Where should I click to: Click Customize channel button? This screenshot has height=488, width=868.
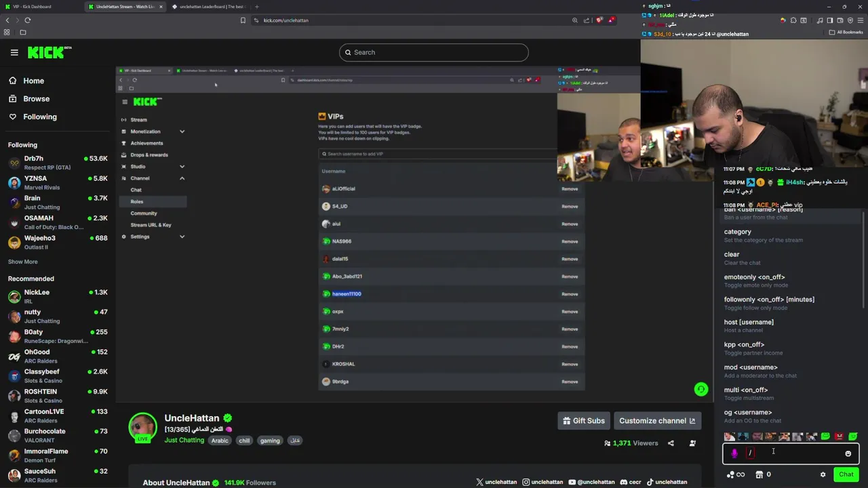(657, 421)
